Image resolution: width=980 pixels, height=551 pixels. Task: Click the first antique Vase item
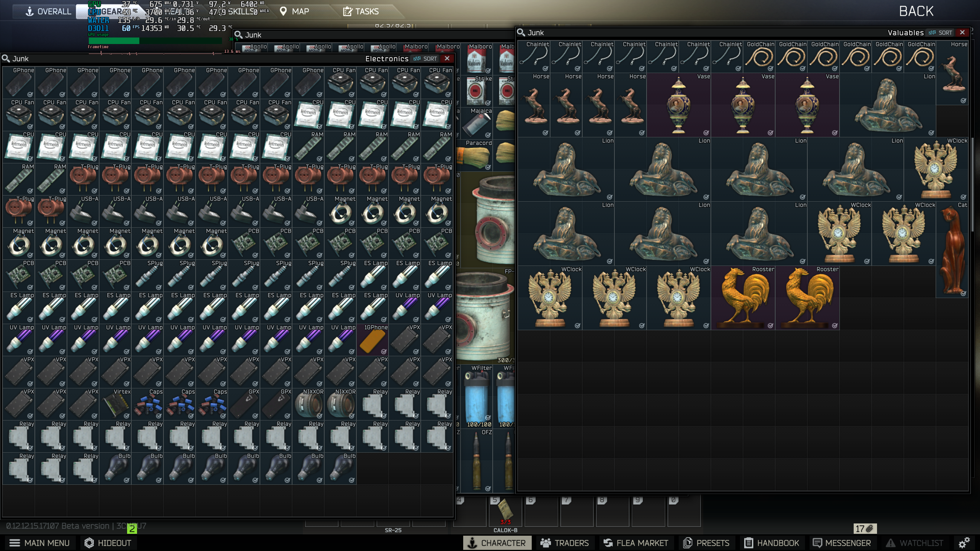pos(679,106)
